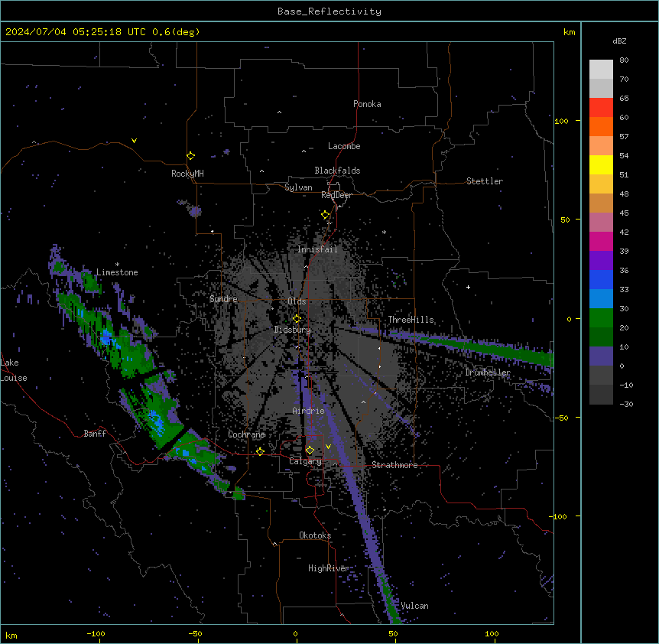The image size is (659, 644).
Task: Click the white plus marker north of Drumheller
Action: [x=468, y=287]
